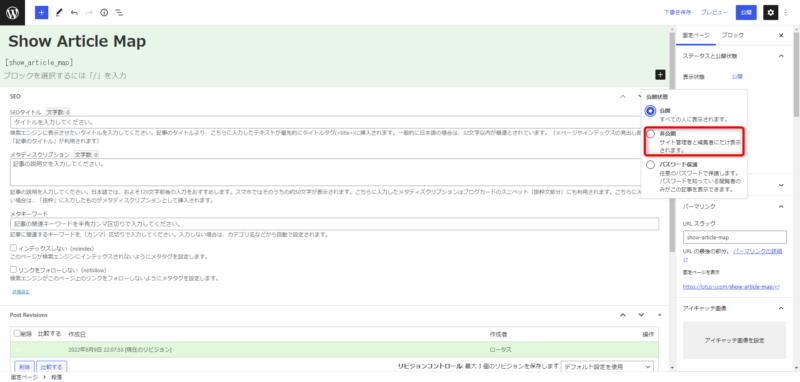The width and height of the screenshot is (800, 382).
Task: Click the ロータス author cell
Action: [501, 349]
